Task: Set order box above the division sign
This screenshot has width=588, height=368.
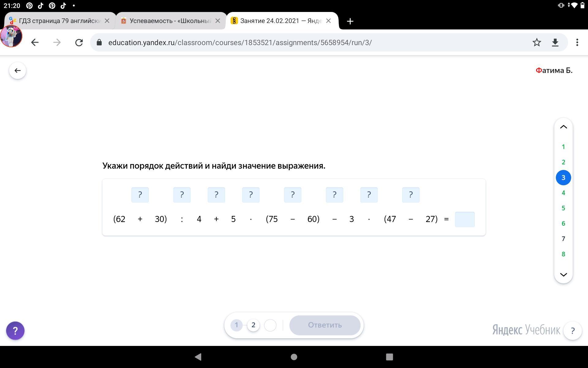Action: (x=182, y=195)
